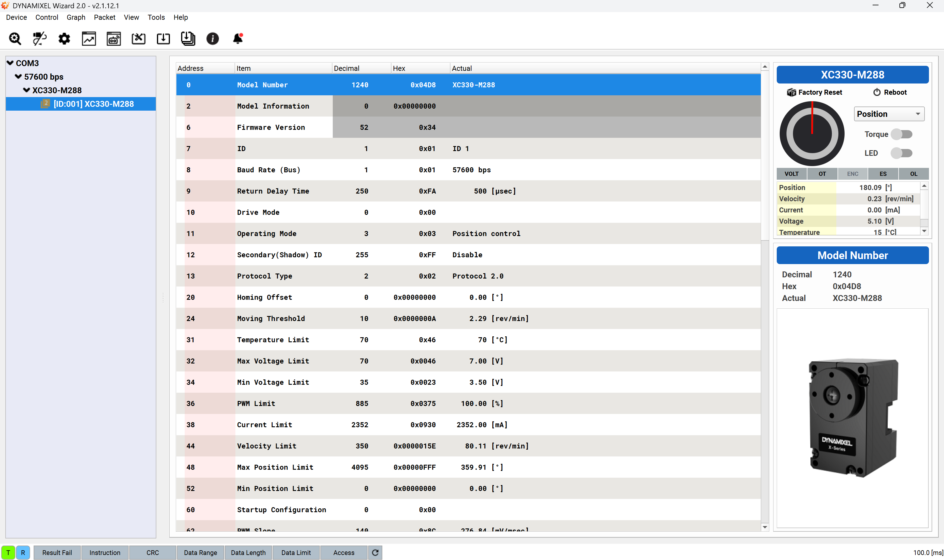Click the Address column header
The height and width of the screenshot is (560, 944).
(x=205, y=68)
